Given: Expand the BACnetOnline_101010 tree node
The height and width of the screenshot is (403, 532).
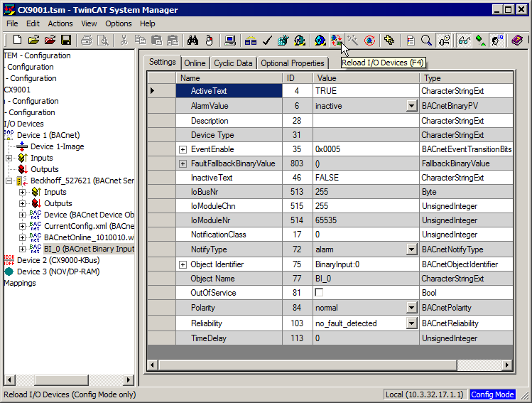Looking at the screenshot, I should point(23,237).
